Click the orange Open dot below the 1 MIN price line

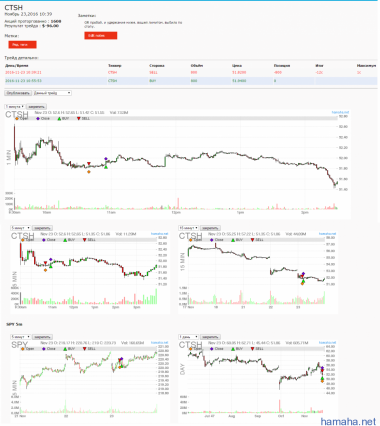point(89,172)
